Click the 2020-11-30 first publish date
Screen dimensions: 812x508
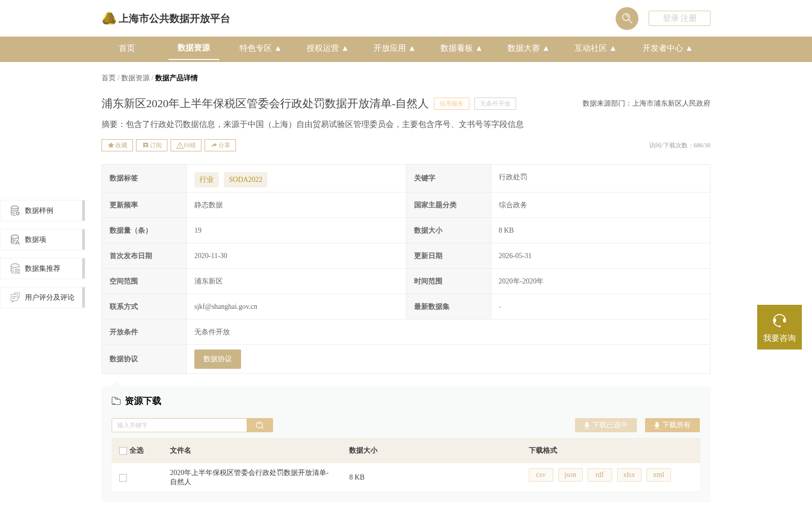(x=211, y=256)
